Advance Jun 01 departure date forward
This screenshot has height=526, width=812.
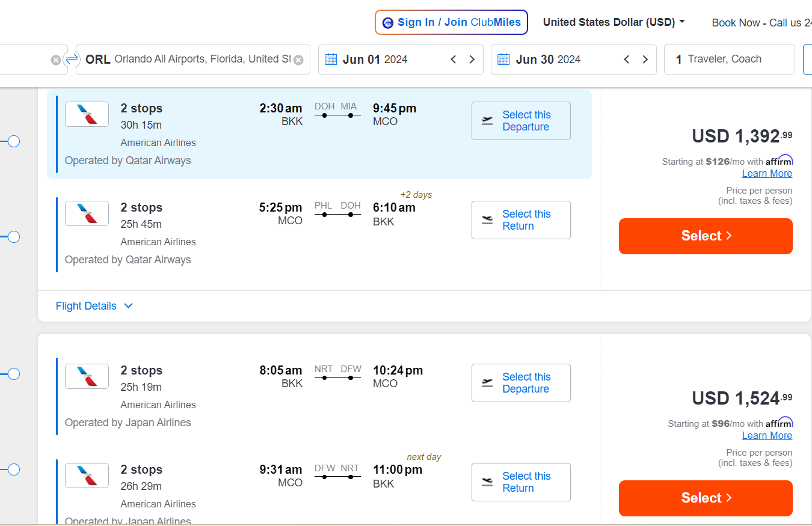click(x=472, y=60)
